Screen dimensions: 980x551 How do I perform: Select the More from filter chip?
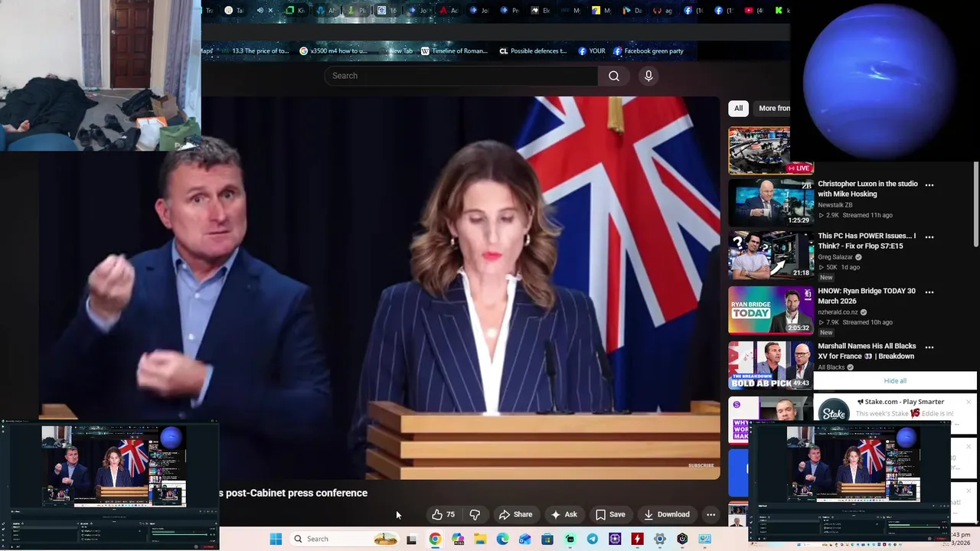pos(773,108)
